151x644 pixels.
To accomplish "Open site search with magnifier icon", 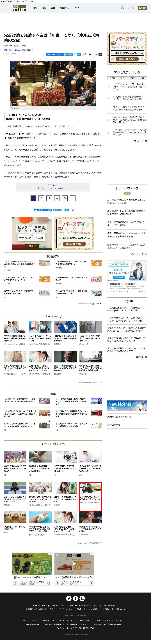I will pos(123,8).
